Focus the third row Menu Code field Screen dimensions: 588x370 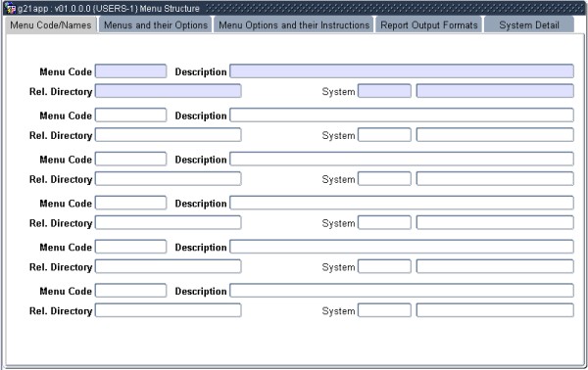pyautogui.click(x=131, y=159)
